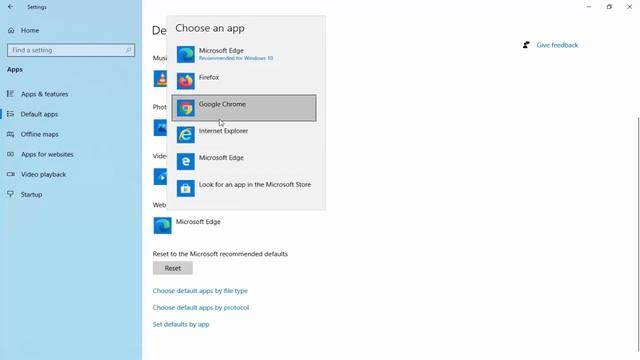The height and width of the screenshot is (360, 640).
Task: Click the vertical scrollbar on right edge
Action: pyautogui.click(x=638, y=235)
